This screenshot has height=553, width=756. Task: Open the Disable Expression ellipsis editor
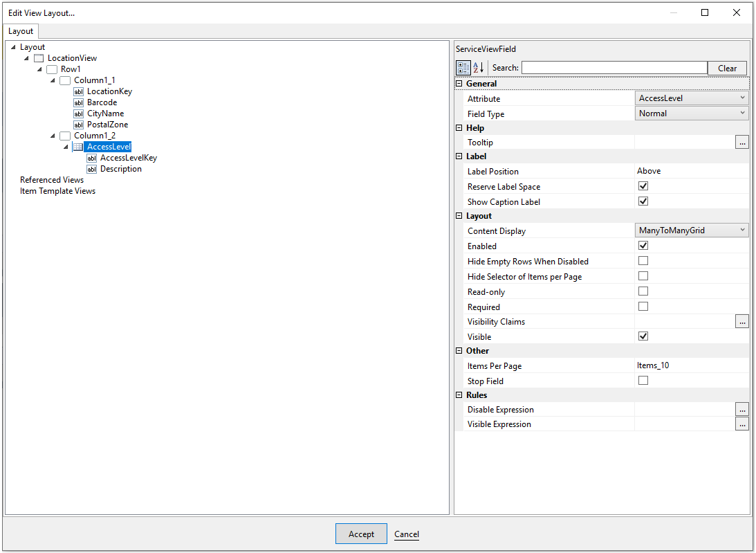tap(742, 409)
